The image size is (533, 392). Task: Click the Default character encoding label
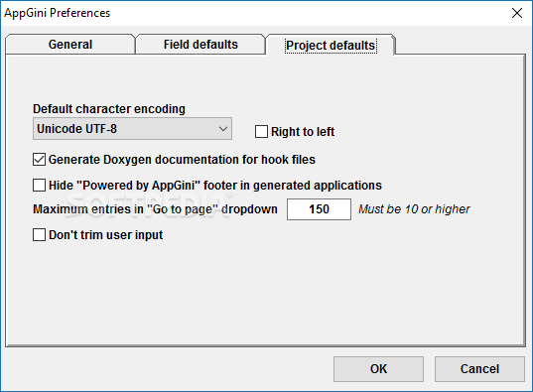coord(109,109)
